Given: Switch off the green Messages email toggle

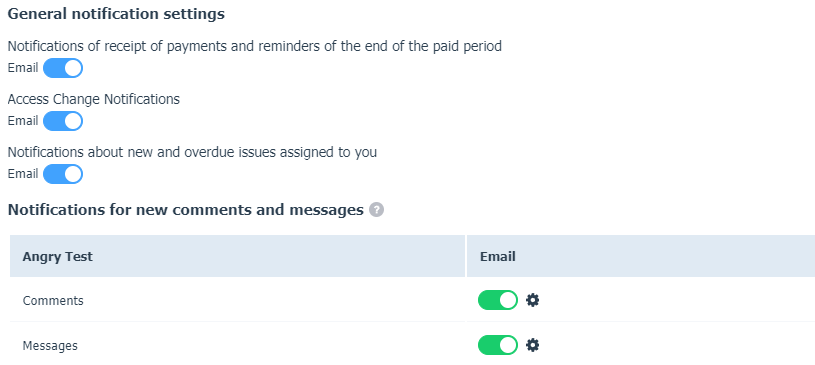Looking at the screenshot, I should [498, 345].
